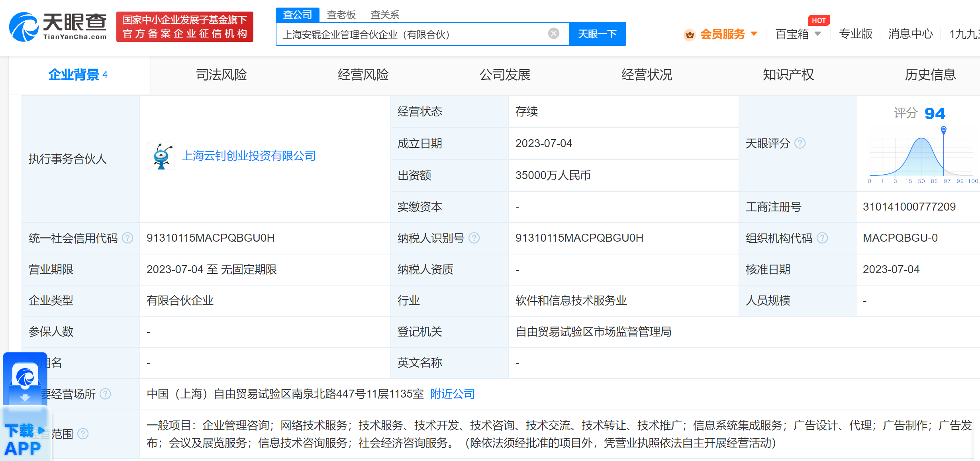
Task: Click the 组织机构代码 value MACPQBGU-0
Action: pyautogui.click(x=900, y=238)
